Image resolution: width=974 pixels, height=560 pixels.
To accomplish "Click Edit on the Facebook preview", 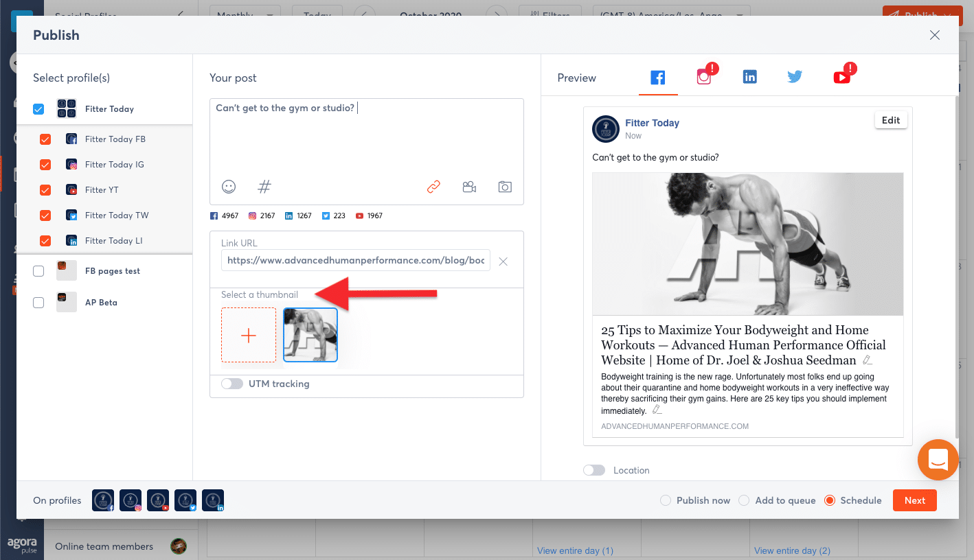I will tap(891, 120).
